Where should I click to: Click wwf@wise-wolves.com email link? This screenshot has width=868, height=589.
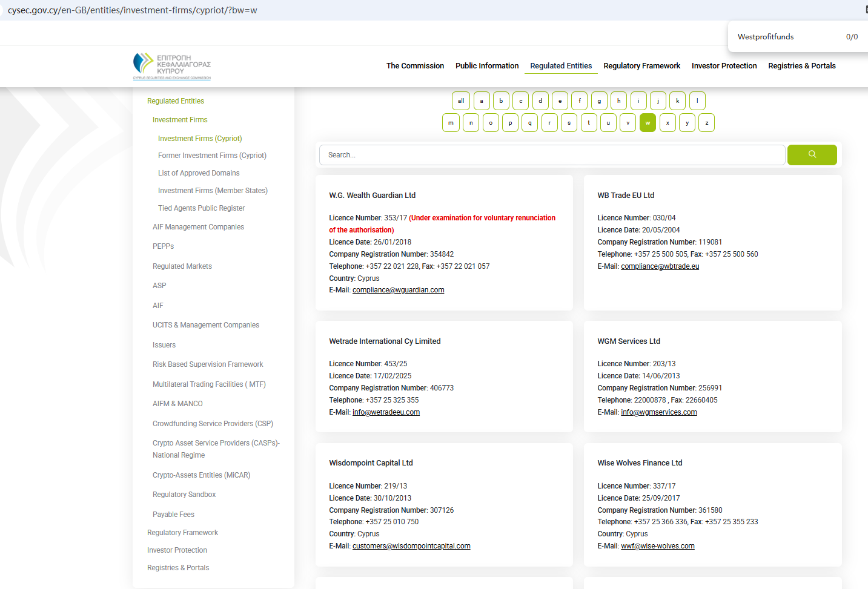(x=657, y=546)
